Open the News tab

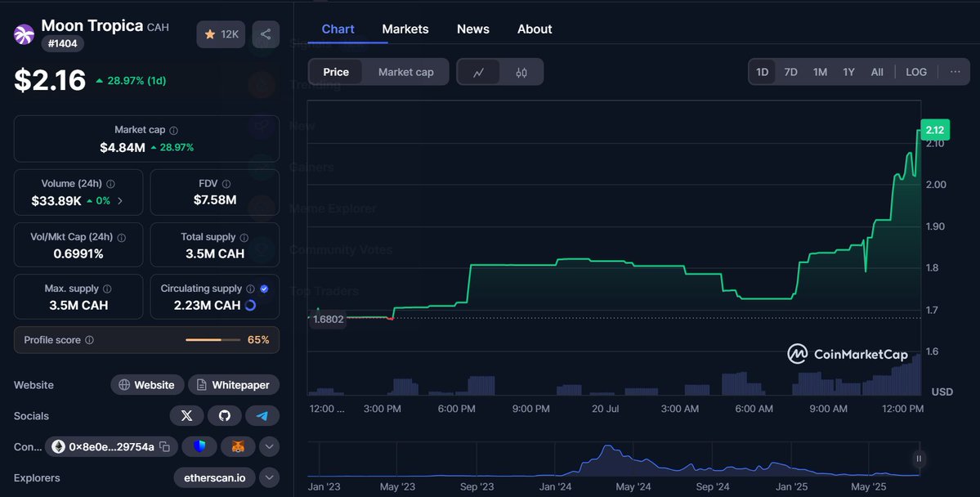pos(473,29)
